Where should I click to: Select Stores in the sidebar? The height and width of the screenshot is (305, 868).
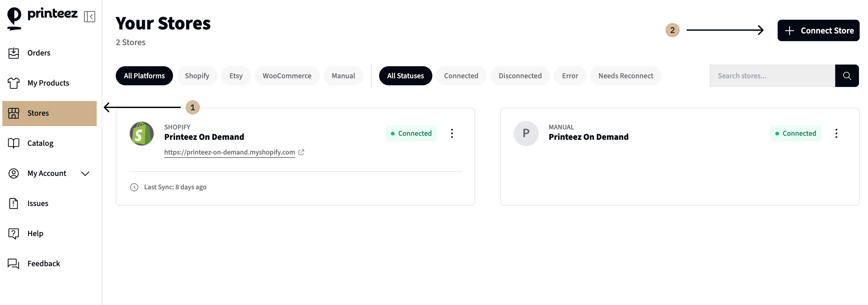(x=50, y=113)
